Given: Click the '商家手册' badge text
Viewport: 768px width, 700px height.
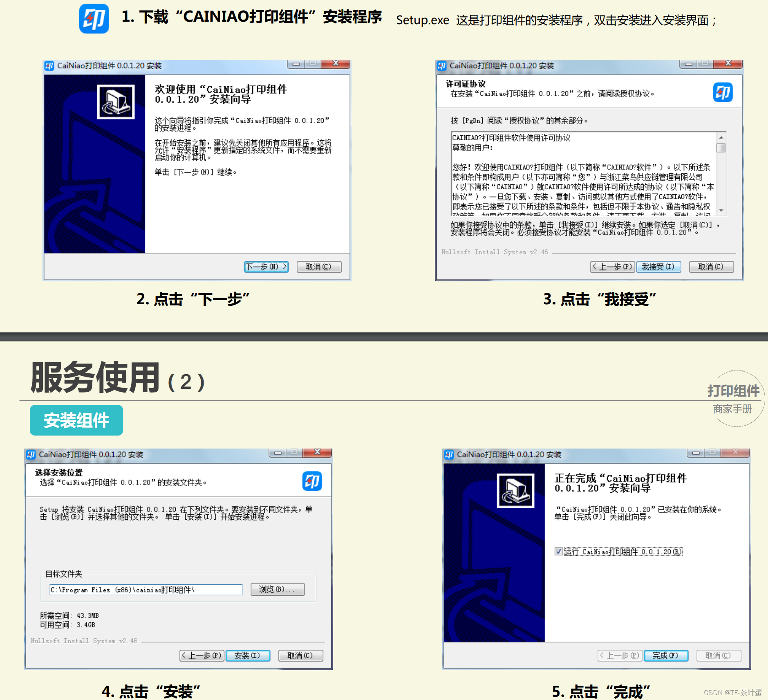Looking at the screenshot, I should pos(732,409).
